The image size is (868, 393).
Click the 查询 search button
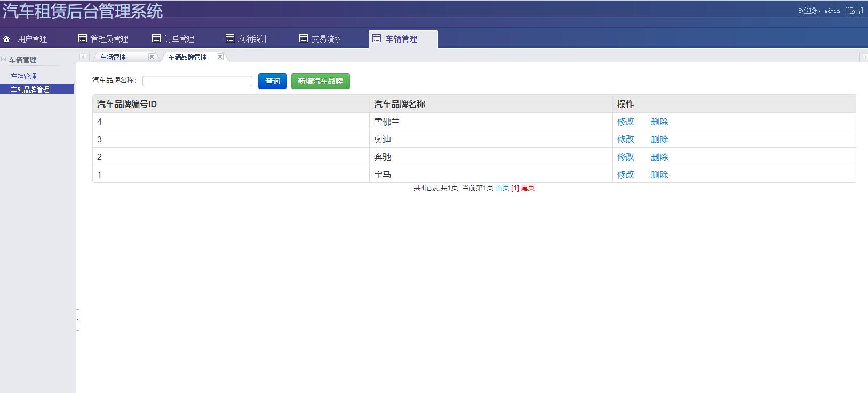[x=273, y=81]
